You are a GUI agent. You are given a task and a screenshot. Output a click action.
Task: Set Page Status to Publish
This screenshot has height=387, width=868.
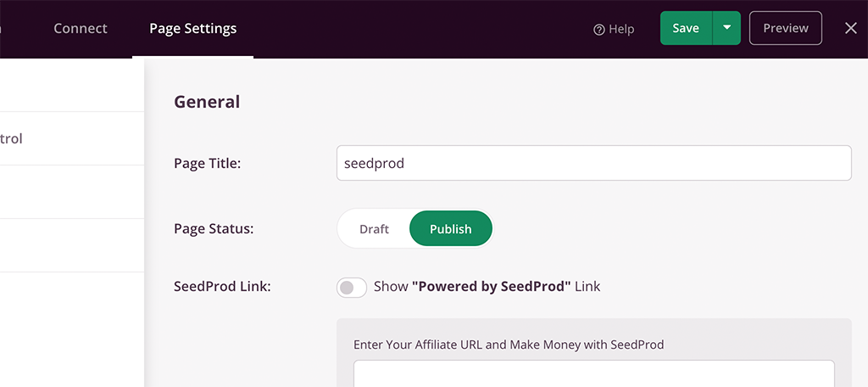[x=451, y=229]
